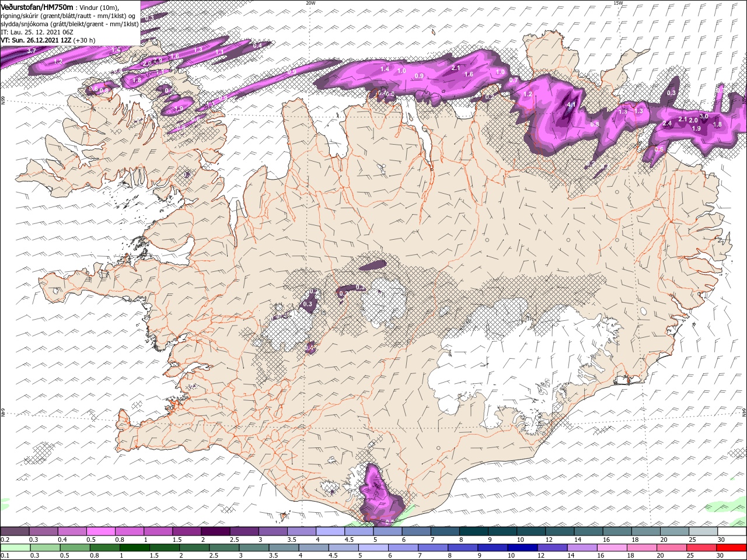Viewport: 747px width, 560px height.
Task: Click the 20W longitude label
Action: (310, 3)
